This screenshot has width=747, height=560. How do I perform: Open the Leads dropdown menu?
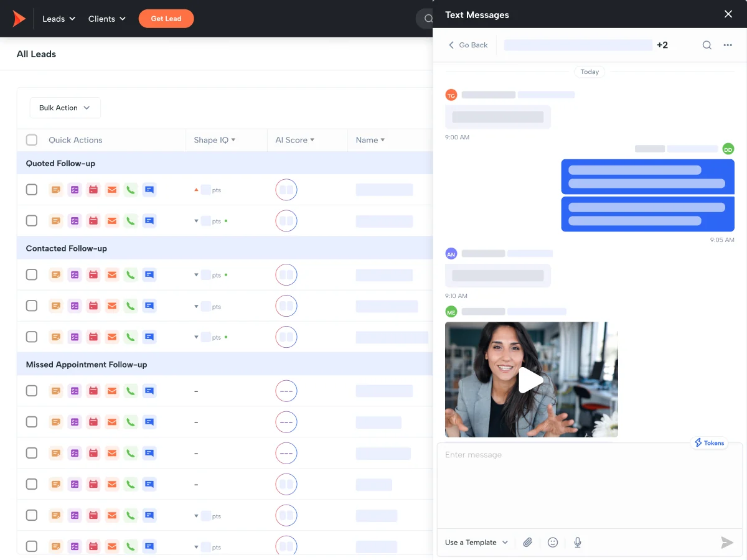tap(59, 19)
